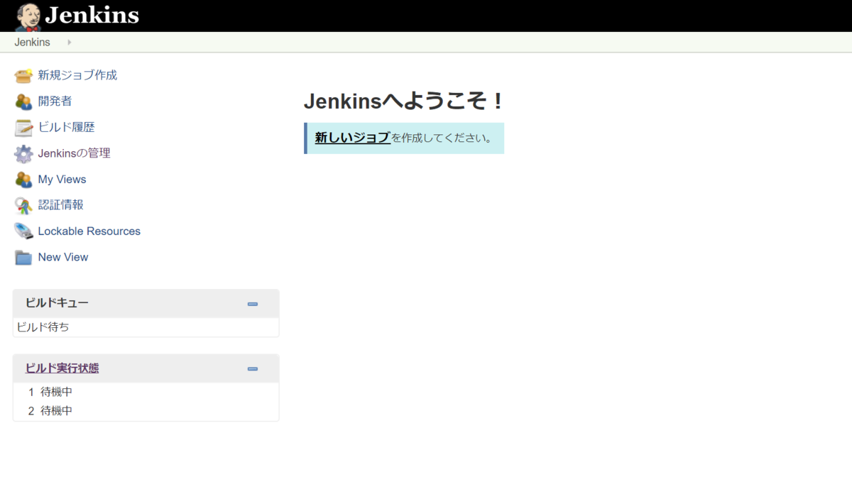Open New View via the folder icon
The height and width of the screenshot is (504, 852).
point(23,257)
